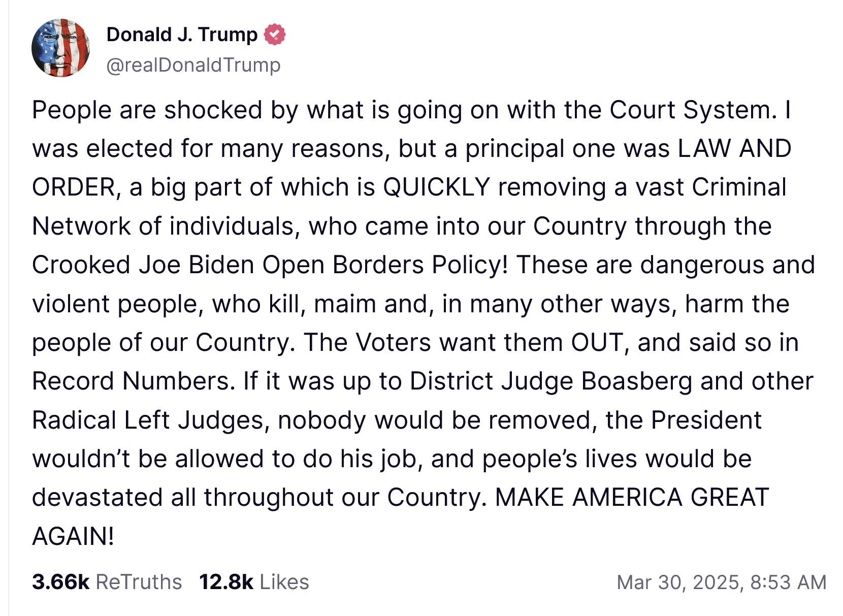The image size is (843, 616).
Task: Open the flag-painted profile avatar
Action: [x=61, y=48]
